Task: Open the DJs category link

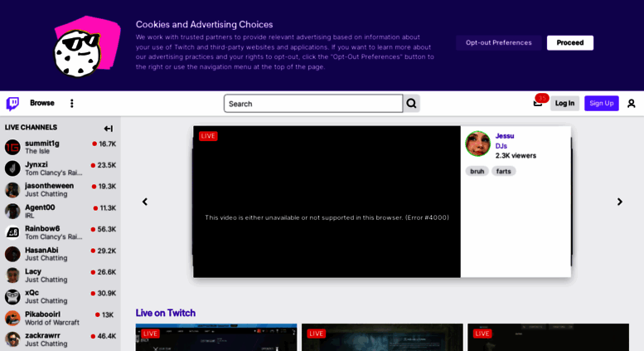Action: pyautogui.click(x=501, y=146)
